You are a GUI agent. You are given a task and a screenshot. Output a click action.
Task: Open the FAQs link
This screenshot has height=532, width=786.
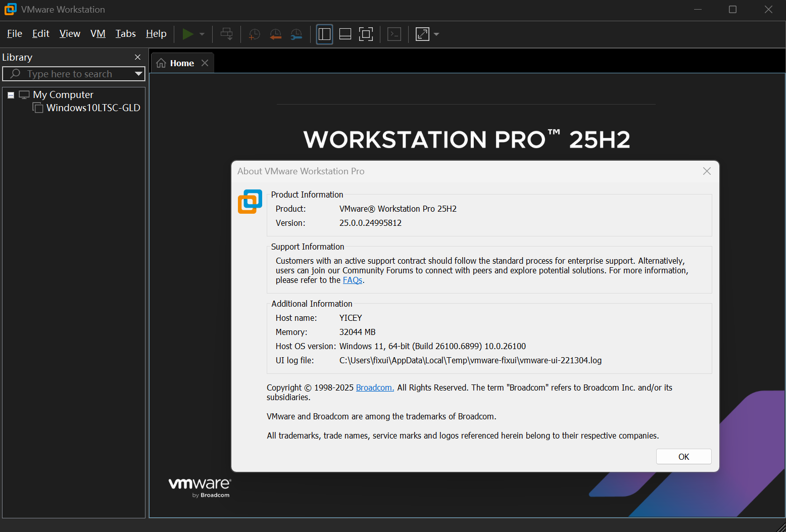click(352, 280)
